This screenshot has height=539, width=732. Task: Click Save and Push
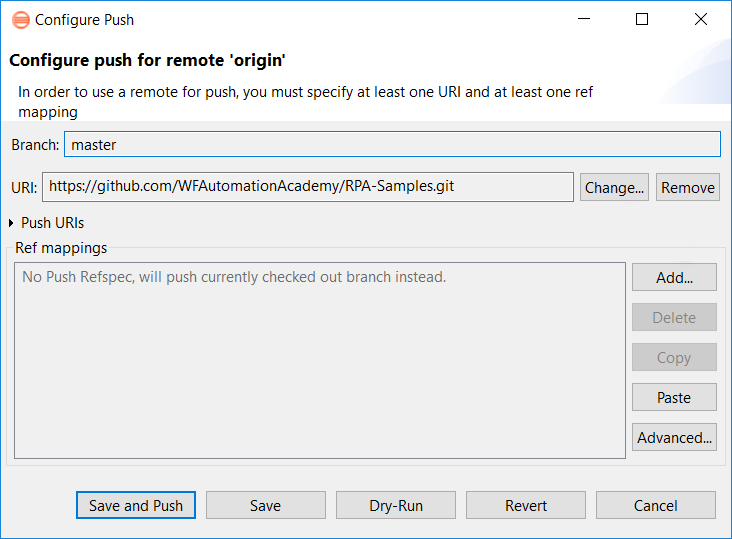pyautogui.click(x=136, y=505)
